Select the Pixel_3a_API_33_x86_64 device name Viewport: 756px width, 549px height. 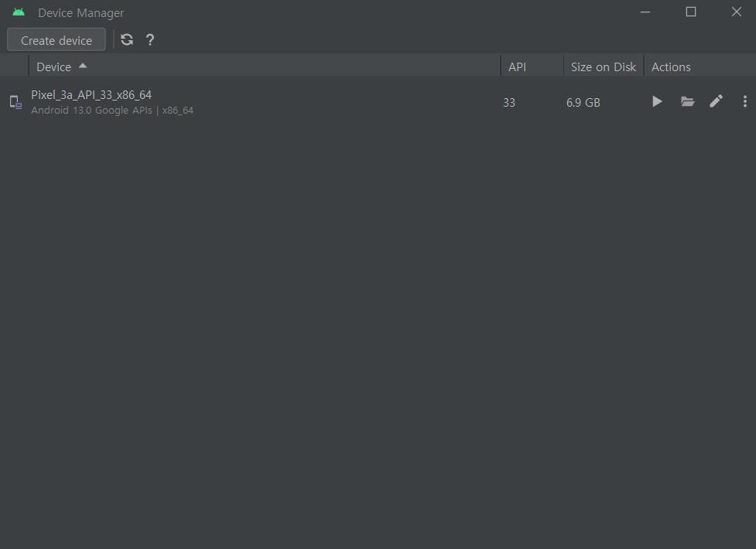[x=91, y=95]
